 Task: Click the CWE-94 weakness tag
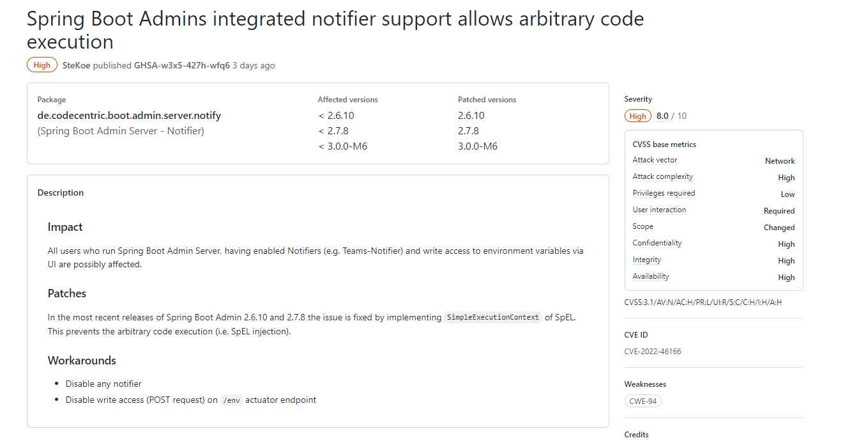[643, 400]
